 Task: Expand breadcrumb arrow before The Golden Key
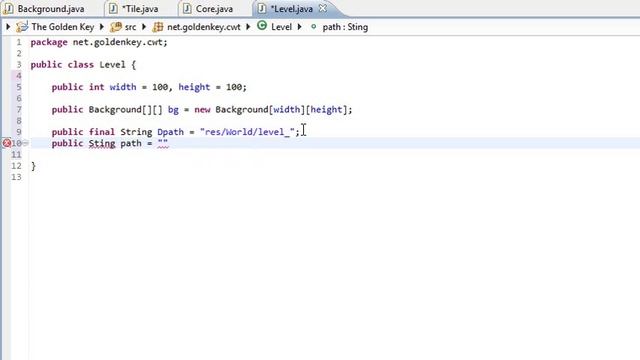[x=8, y=27]
